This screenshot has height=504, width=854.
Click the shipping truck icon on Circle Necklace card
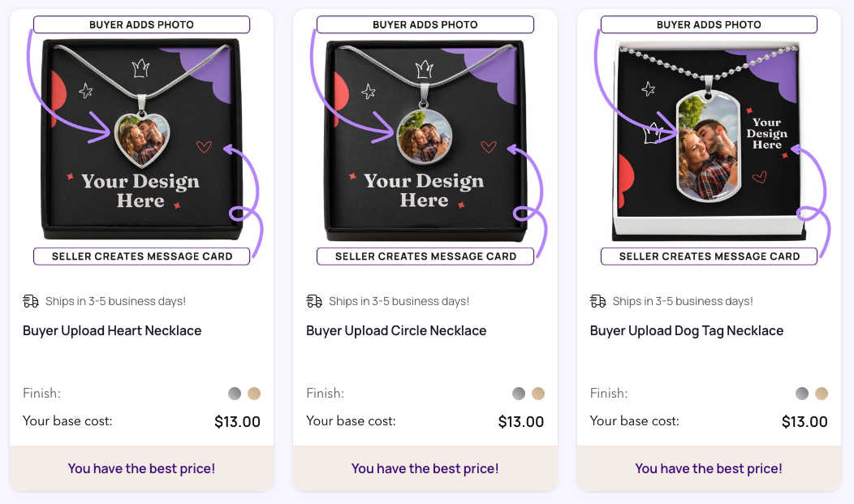(x=314, y=301)
